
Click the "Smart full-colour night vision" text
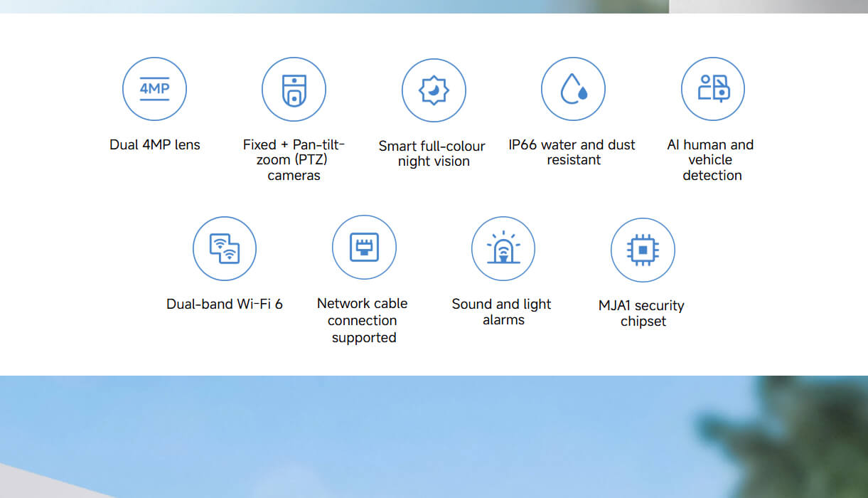[432, 154]
